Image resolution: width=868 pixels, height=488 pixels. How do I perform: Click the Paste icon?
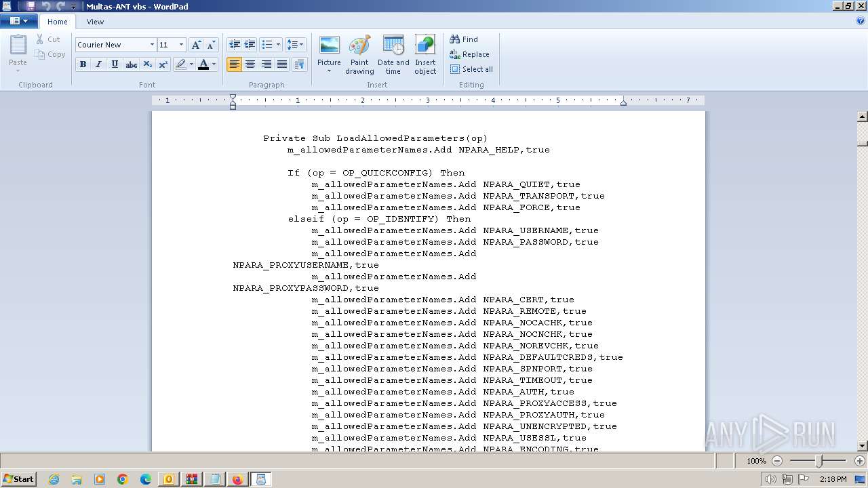(x=18, y=45)
